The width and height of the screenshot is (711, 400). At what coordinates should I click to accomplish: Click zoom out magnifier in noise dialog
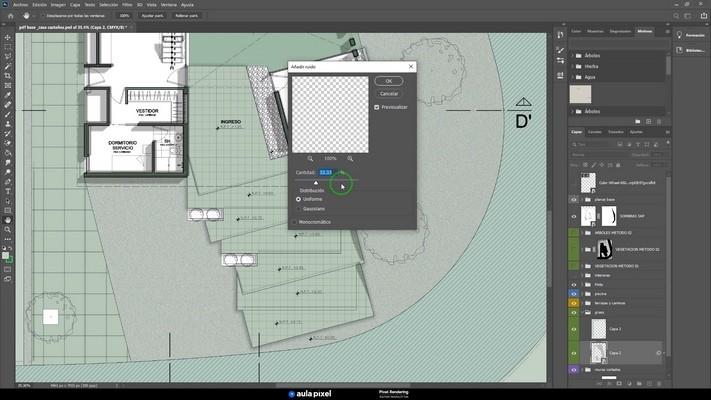click(310, 159)
